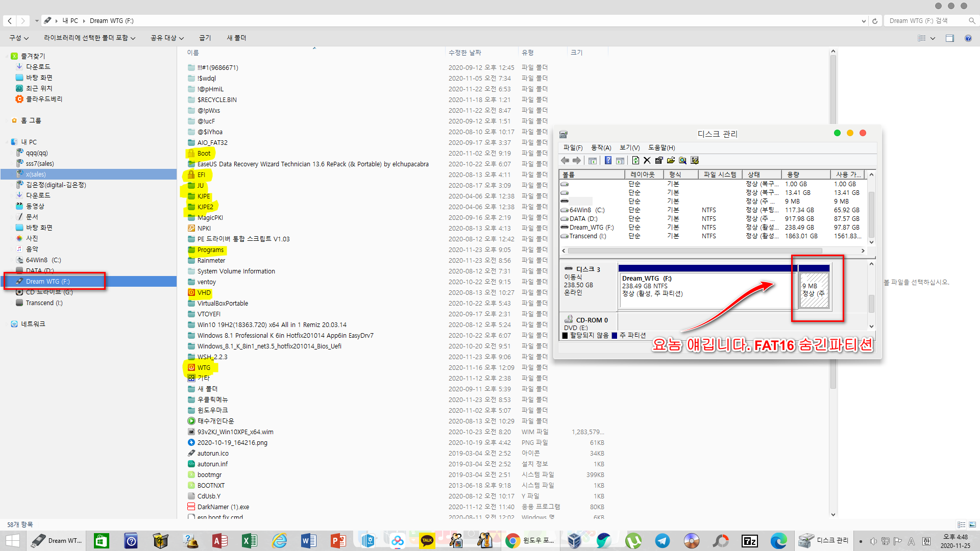Open Microsoft Edge from the taskbar
This screenshot has width=980, height=551.
click(779, 541)
